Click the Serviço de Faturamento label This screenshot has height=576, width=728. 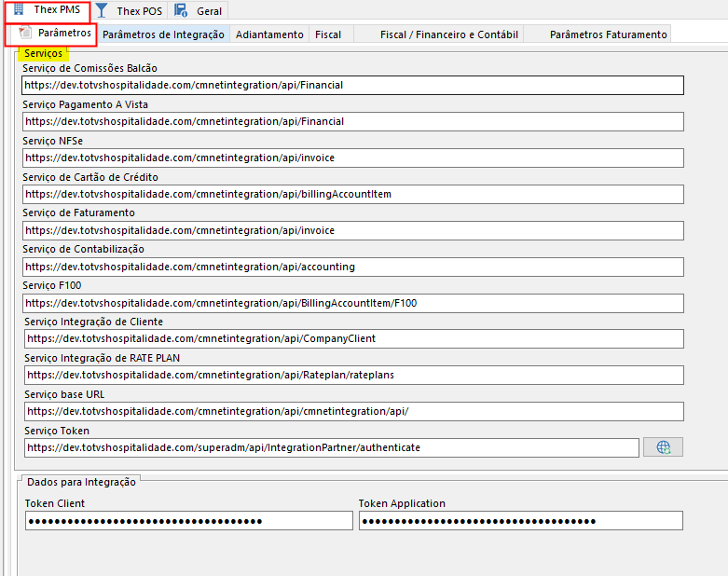pos(78,213)
